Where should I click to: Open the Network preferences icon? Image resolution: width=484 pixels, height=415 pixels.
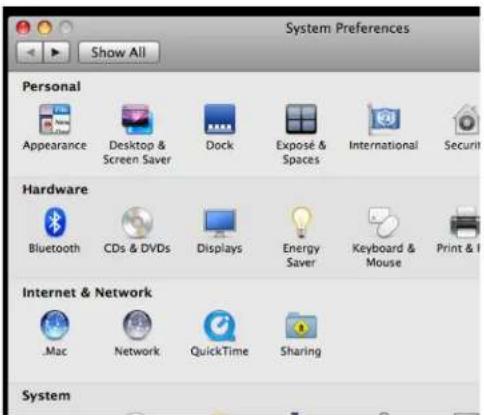click(137, 325)
